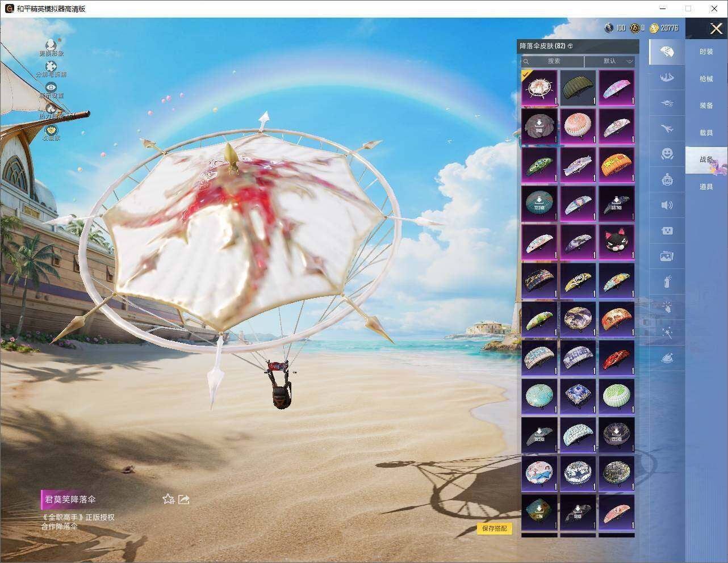Click the 保存搭配 save outfit button
Viewport: 728px width, 563px height.
[x=494, y=528]
